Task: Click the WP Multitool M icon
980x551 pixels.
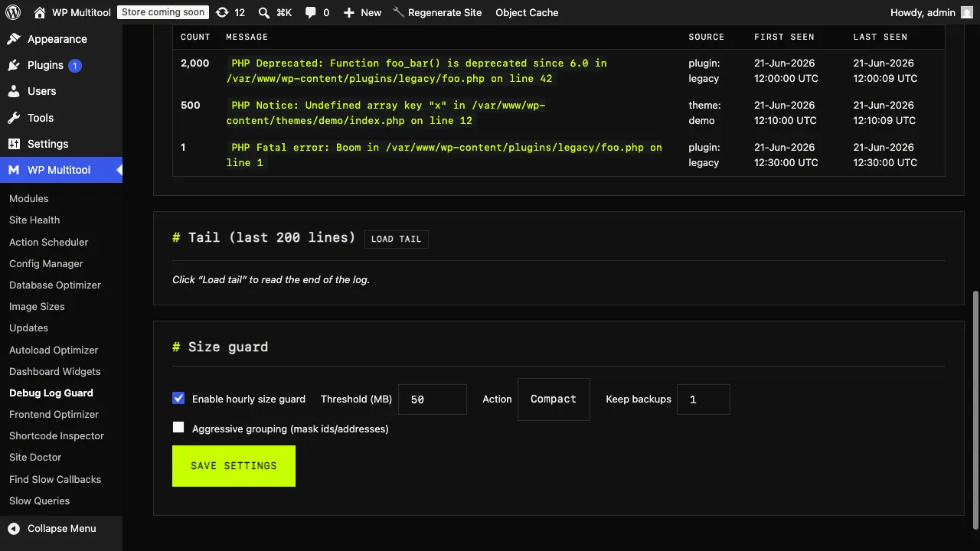Action: (14, 170)
